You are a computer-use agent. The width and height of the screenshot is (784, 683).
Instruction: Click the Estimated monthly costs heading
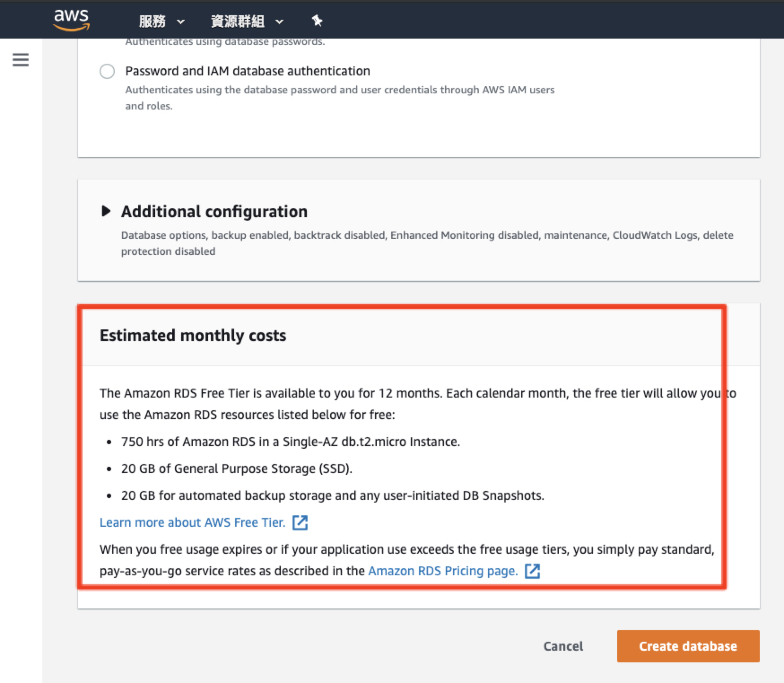click(x=193, y=335)
